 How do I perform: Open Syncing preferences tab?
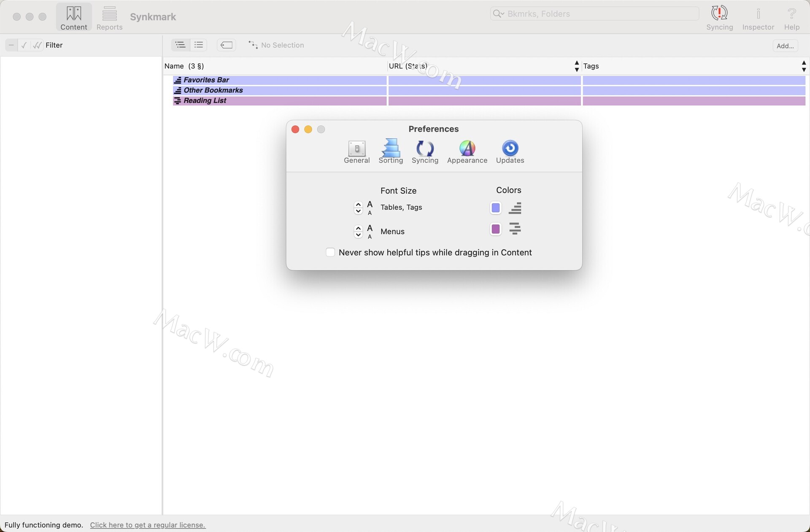click(x=425, y=152)
